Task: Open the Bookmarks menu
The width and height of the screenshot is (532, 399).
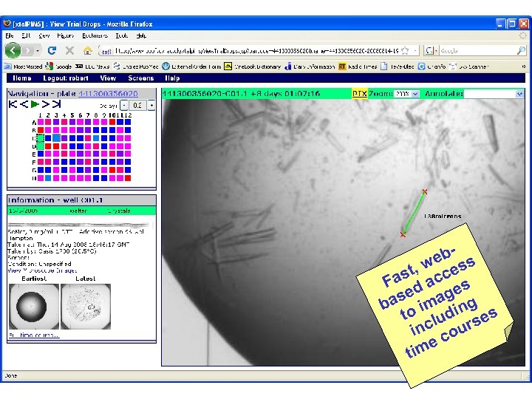Action: click(95, 35)
